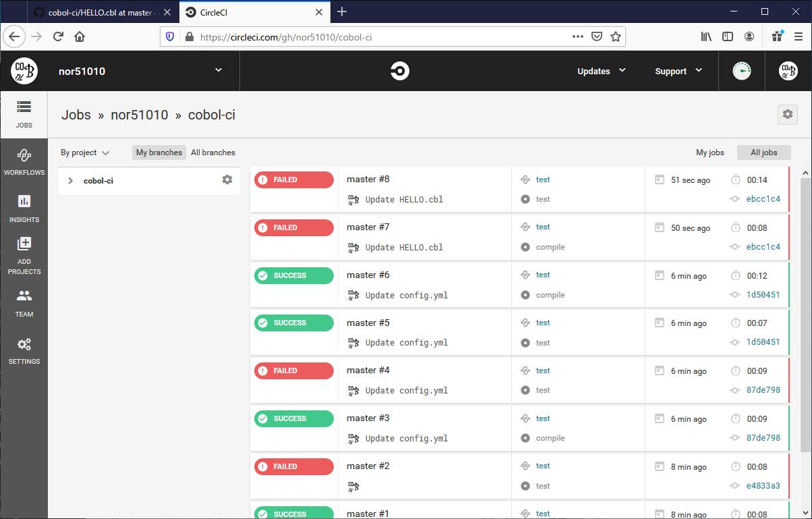The width and height of the screenshot is (812, 519).
Task: Bookmark this page with star icon
Action: 615,36
